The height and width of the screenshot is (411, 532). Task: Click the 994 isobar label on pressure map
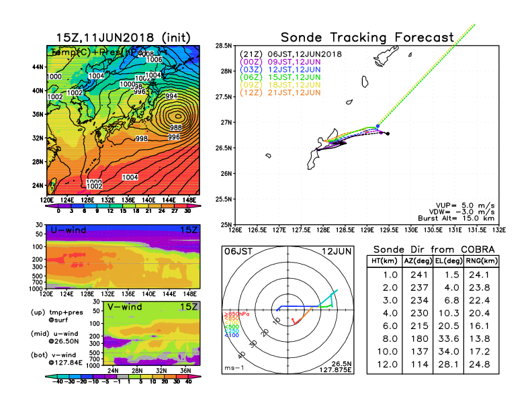click(x=171, y=96)
